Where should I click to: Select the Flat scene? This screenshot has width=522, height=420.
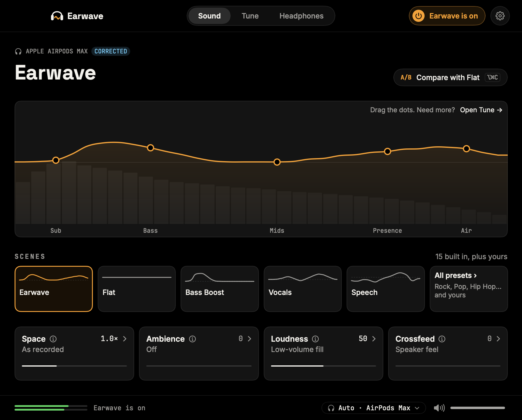point(137,289)
